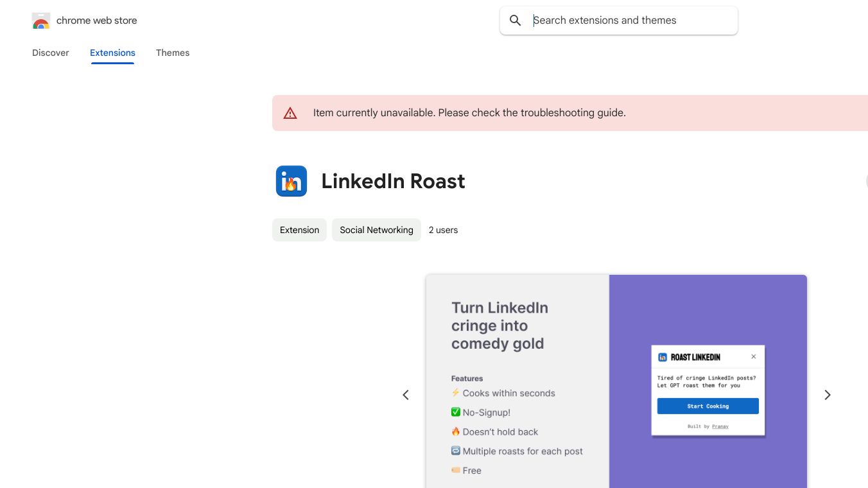This screenshot has width=868, height=488.
Task: Open the Discover tab
Action: click(x=51, y=53)
